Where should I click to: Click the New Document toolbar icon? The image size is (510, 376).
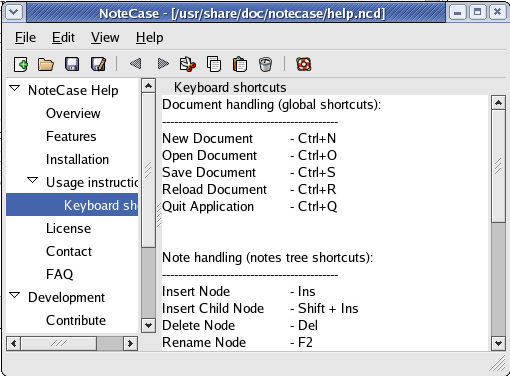21,64
